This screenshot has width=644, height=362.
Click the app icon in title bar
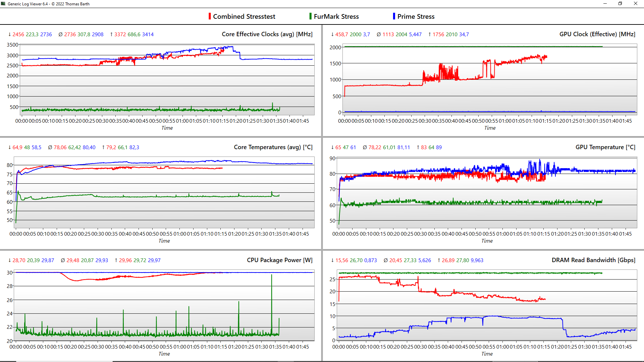pyautogui.click(x=3, y=4)
